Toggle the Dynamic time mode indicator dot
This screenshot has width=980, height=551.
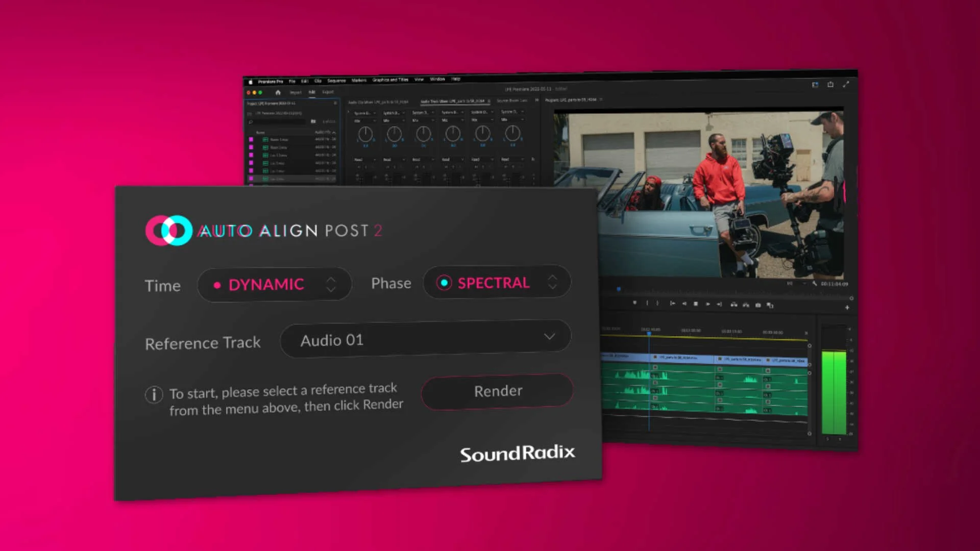tap(217, 285)
